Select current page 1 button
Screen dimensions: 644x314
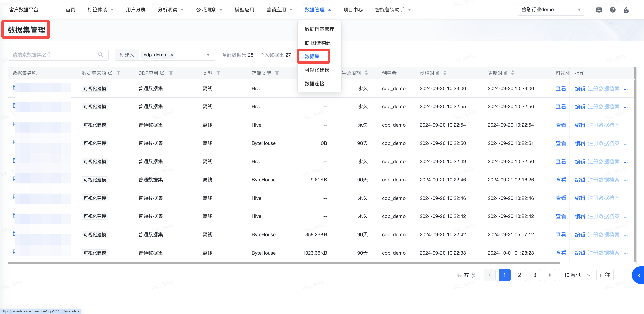505,275
